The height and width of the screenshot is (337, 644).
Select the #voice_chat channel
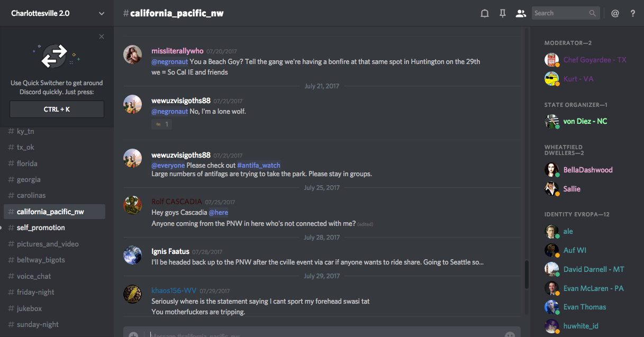click(x=34, y=276)
